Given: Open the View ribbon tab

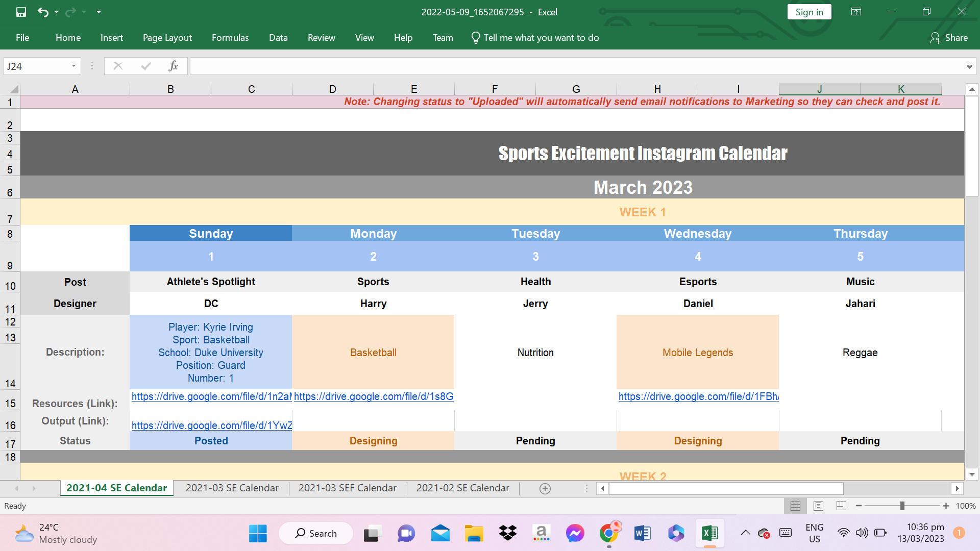Looking at the screenshot, I should click(364, 38).
